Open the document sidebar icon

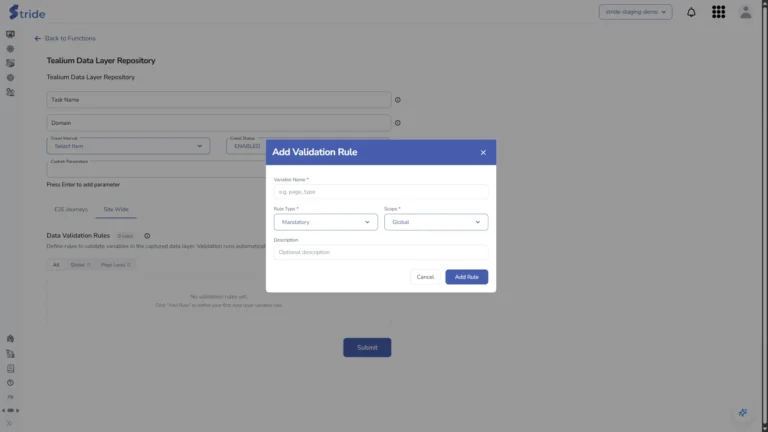point(10,368)
